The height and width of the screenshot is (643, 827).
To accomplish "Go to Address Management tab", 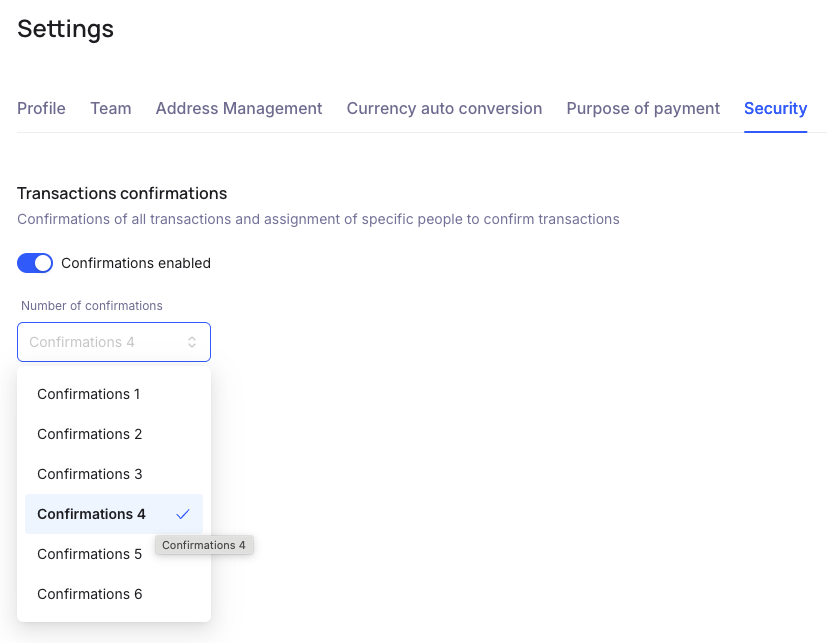I will point(238,108).
